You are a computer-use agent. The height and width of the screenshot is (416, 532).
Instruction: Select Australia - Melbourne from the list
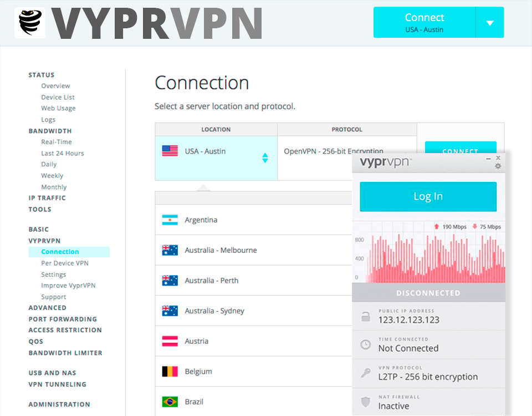coord(253,250)
